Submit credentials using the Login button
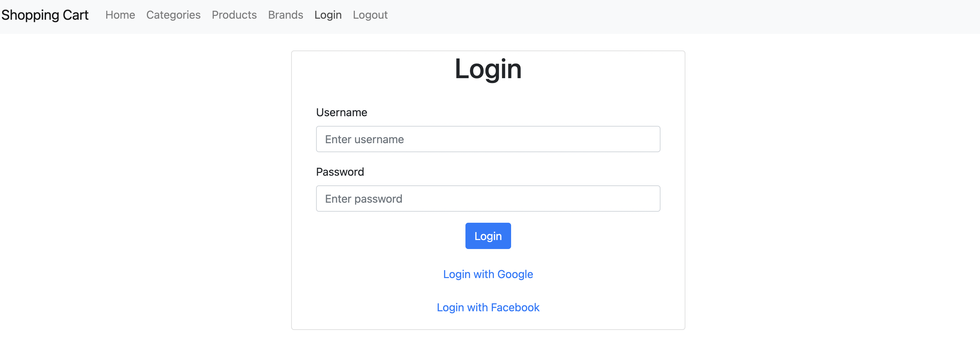Screen dimensions: 980x359 point(488,236)
